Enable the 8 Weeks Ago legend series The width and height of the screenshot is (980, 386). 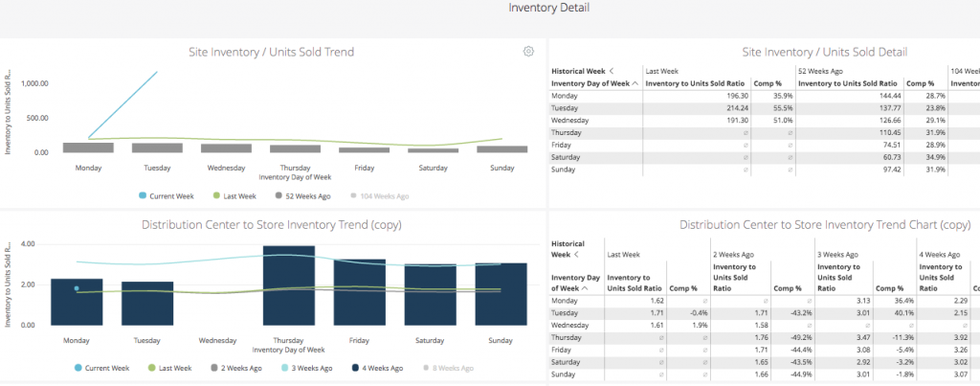(x=449, y=368)
